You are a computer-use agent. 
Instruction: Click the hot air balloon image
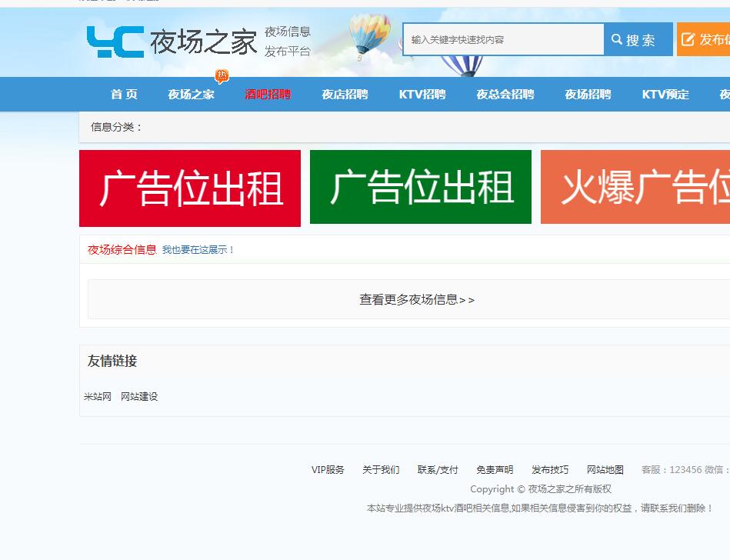point(368,36)
